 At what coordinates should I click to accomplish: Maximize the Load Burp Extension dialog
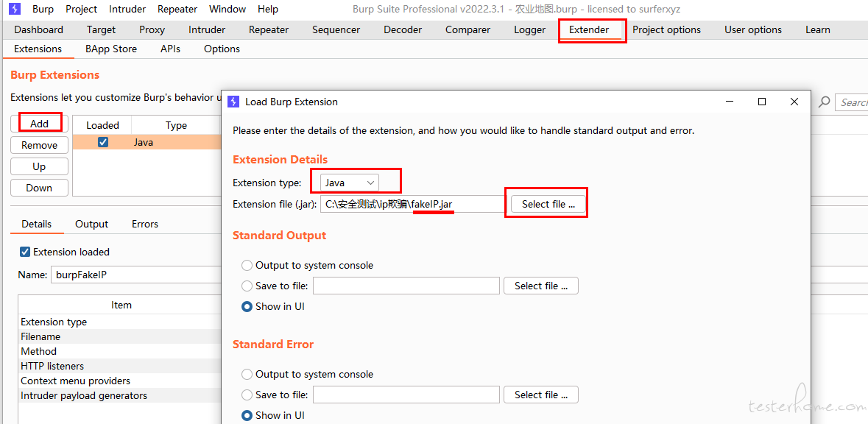762,102
